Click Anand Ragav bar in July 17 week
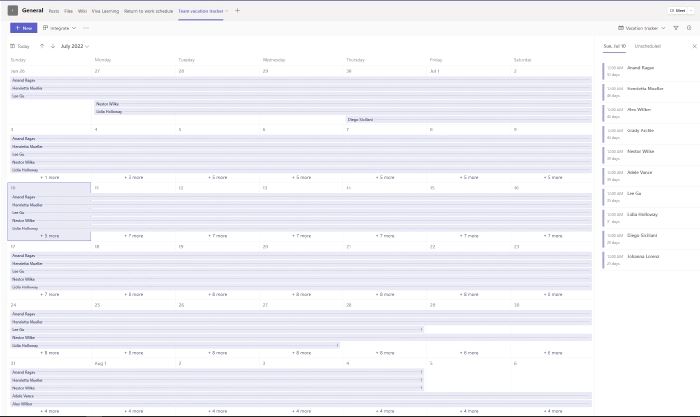Viewport: 700px width, 417px height. coord(301,256)
